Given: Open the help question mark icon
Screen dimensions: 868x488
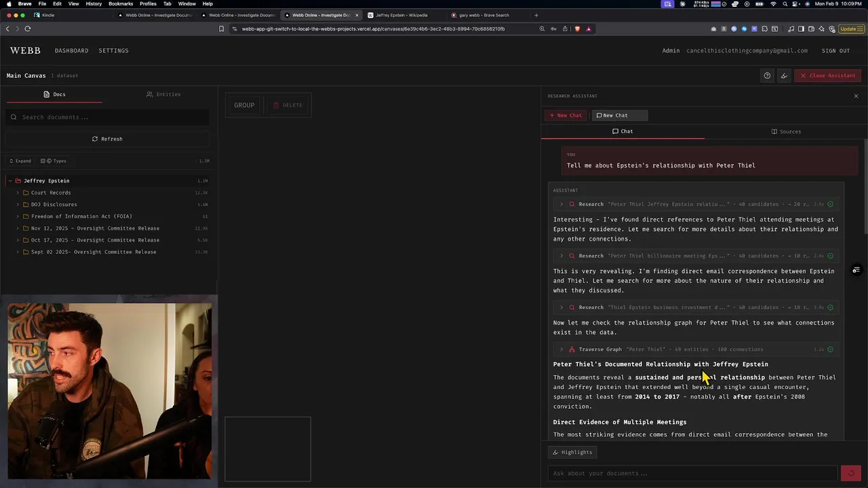Looking at the screenshot, I should click(767, 75).
